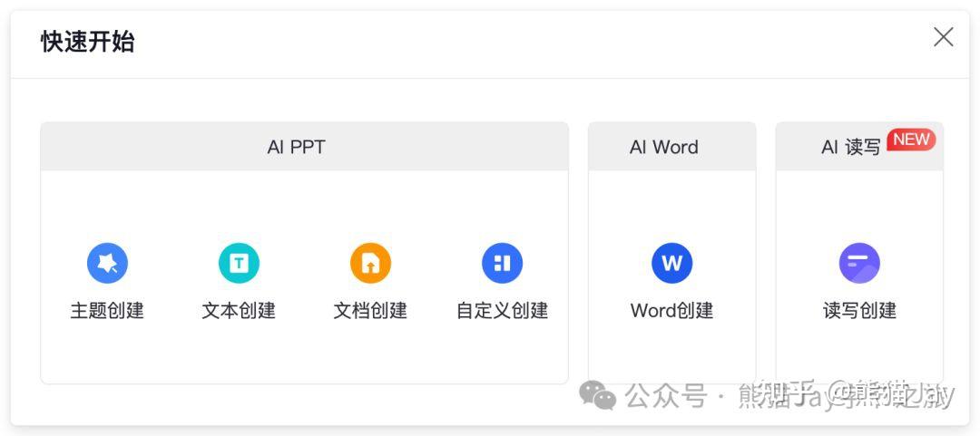Click the 文档创建 label
This screenshot has width=980, height=436.
(370, 310)
